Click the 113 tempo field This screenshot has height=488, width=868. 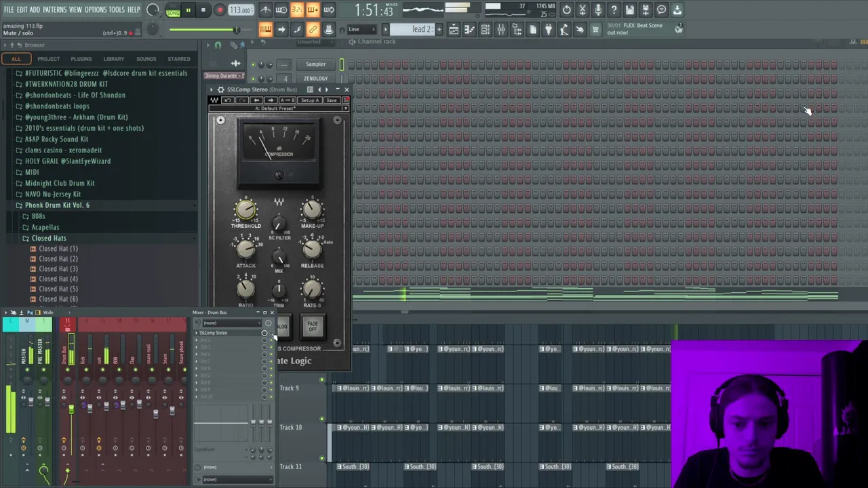point(240,10)
